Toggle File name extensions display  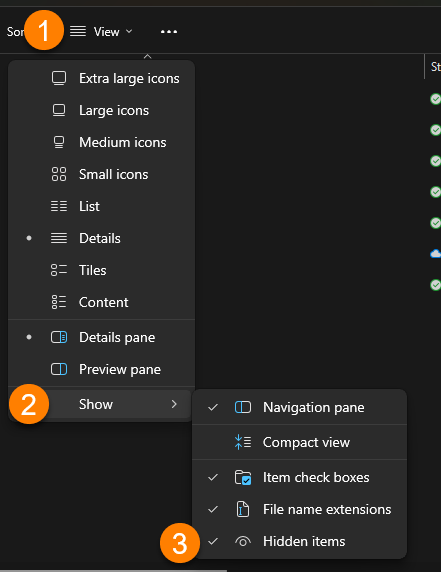click(299, 510)
